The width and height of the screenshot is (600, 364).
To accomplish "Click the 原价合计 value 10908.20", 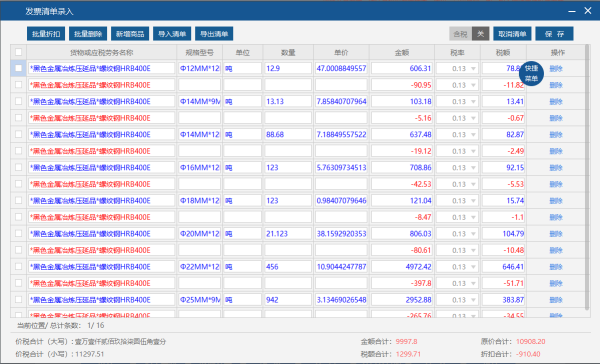I will [x=530, y=341].
